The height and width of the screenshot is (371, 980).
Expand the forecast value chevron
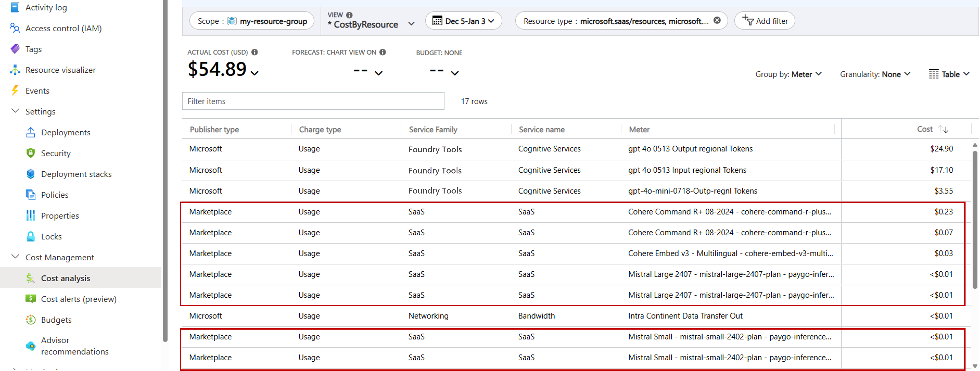[x=379, y=73]
